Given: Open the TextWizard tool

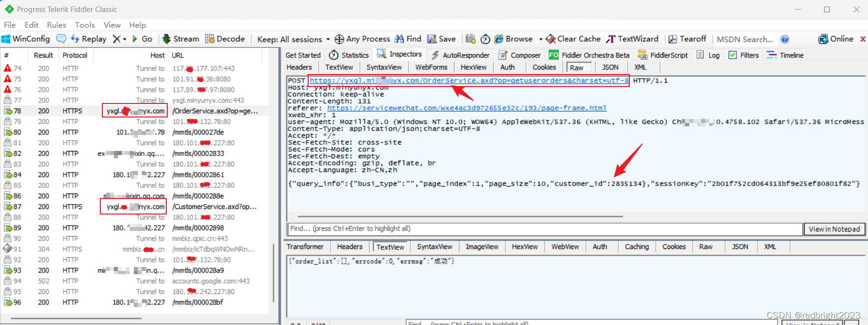Looking at the screenshot, I should pos(632,39).
